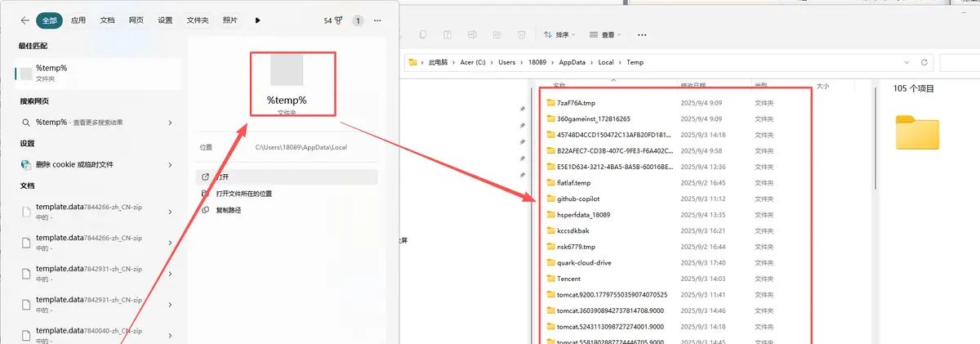
Task: Sort by 大小 column header
Action: click(x=822, y=85)
